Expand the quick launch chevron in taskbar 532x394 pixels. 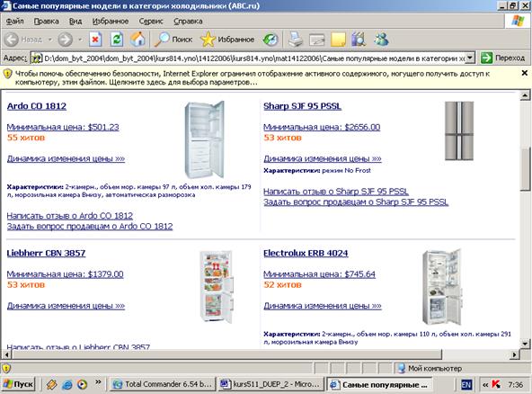click(98, 382)
